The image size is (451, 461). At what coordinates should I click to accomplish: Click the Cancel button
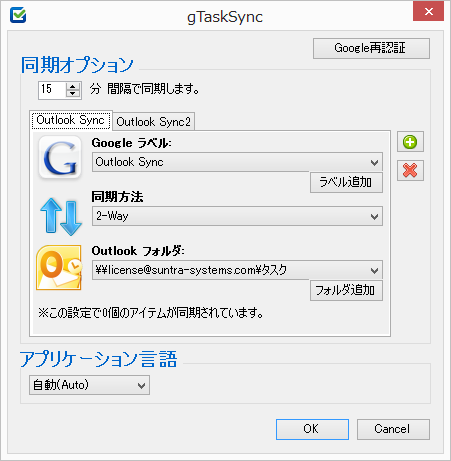pos(393,429)
